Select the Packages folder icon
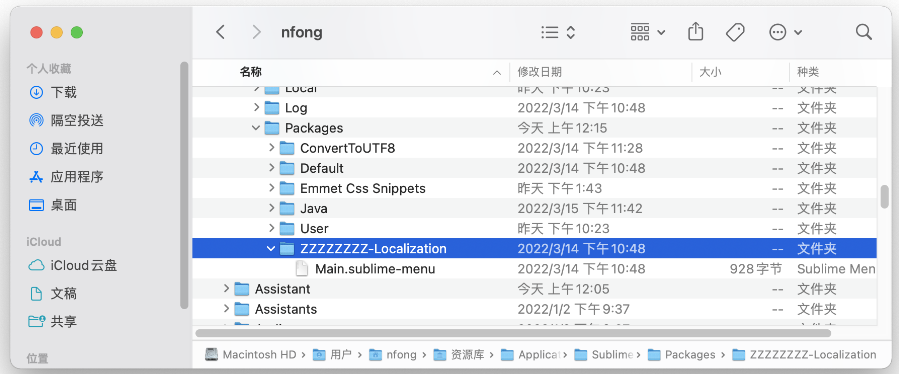 272,128
